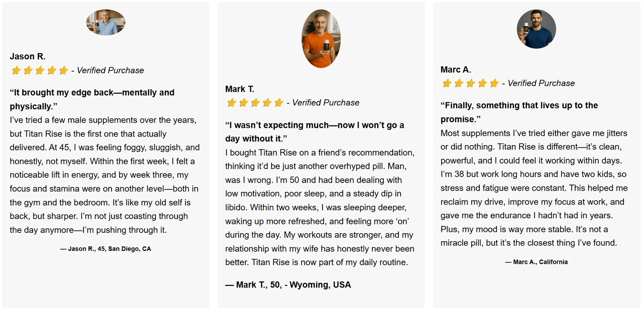Viewport: 644px width, 312px height.
Task: Click last star in Marc A.'s rating
Action: (x=494, y=84)
